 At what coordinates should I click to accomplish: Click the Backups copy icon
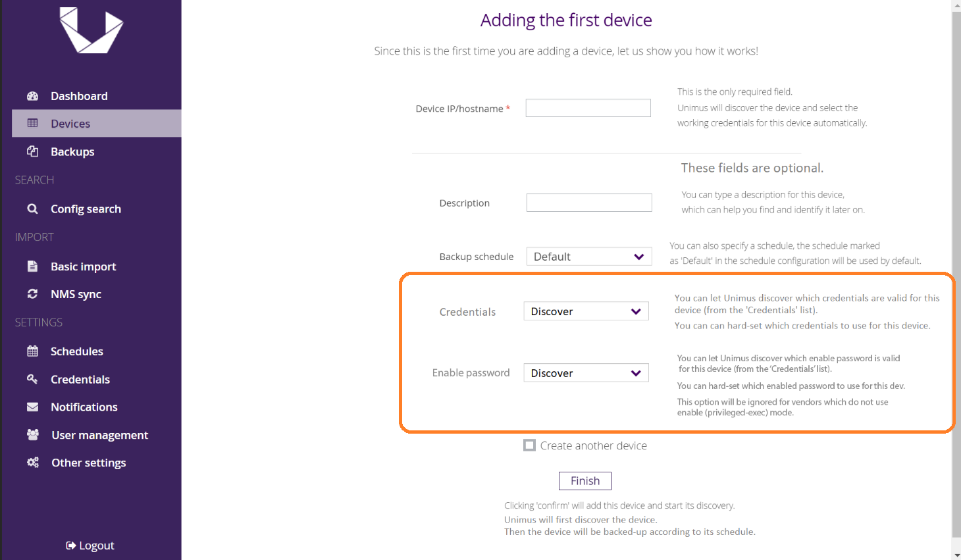tap(32, 151)
